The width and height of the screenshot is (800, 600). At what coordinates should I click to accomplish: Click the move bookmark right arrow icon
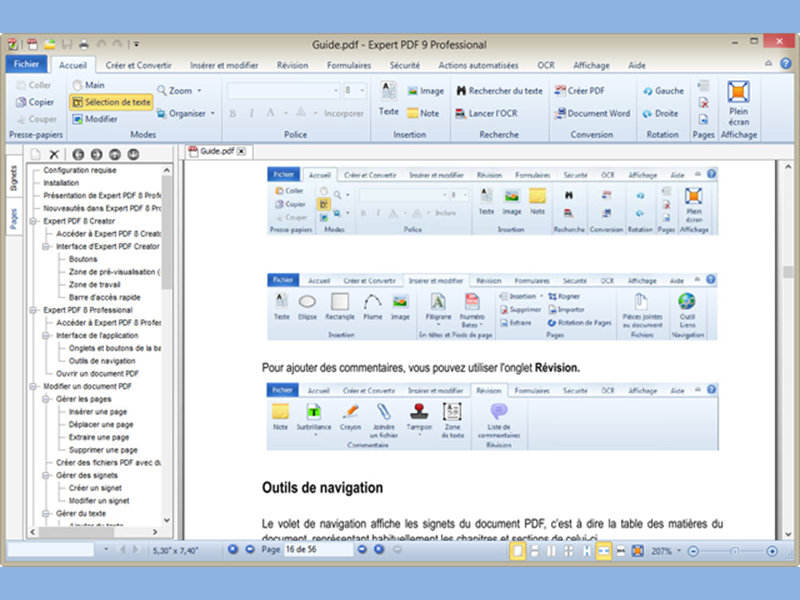[x=96, y=154]
